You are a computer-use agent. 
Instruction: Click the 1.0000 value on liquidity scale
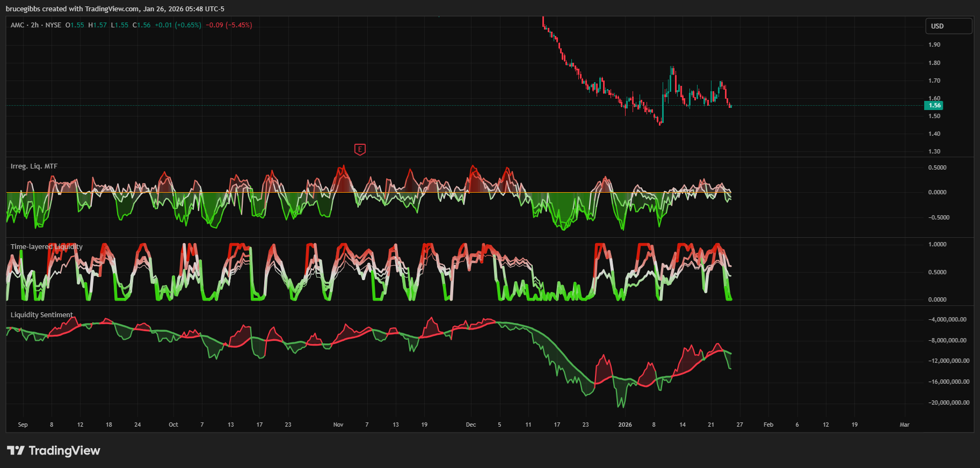pyautogui.click(x=937, y=244)
